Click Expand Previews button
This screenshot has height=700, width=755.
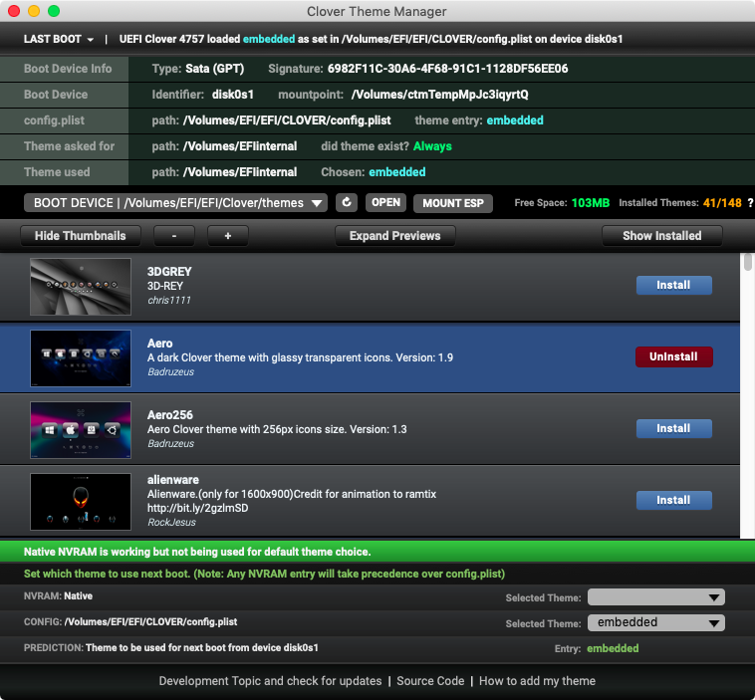tap(394, 235)
